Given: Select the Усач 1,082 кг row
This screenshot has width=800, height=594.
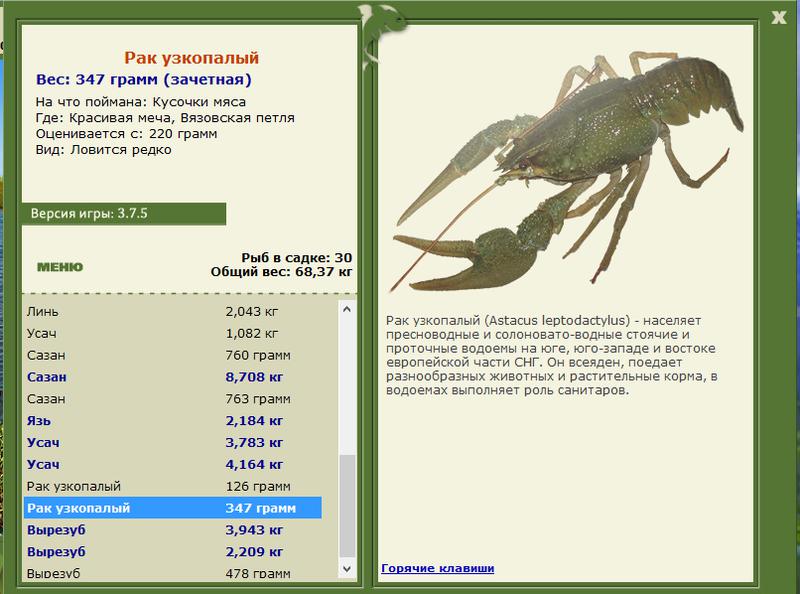Looking at the screenshot, I should 173,333.
